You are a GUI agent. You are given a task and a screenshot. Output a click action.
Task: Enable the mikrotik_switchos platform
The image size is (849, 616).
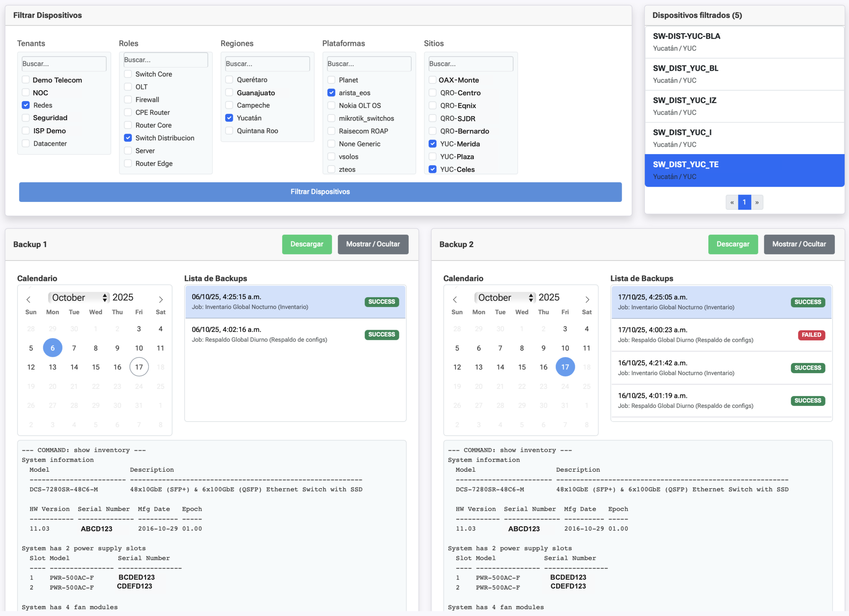(331, 118)
